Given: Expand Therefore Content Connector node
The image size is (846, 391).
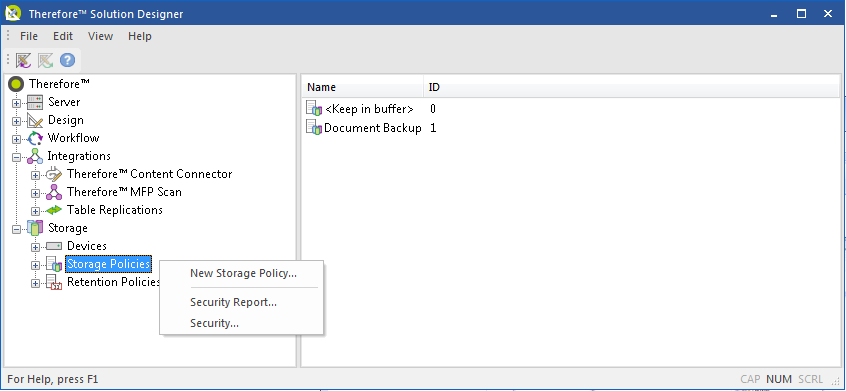Looking at the screenshot, I should tap(36, 175).
